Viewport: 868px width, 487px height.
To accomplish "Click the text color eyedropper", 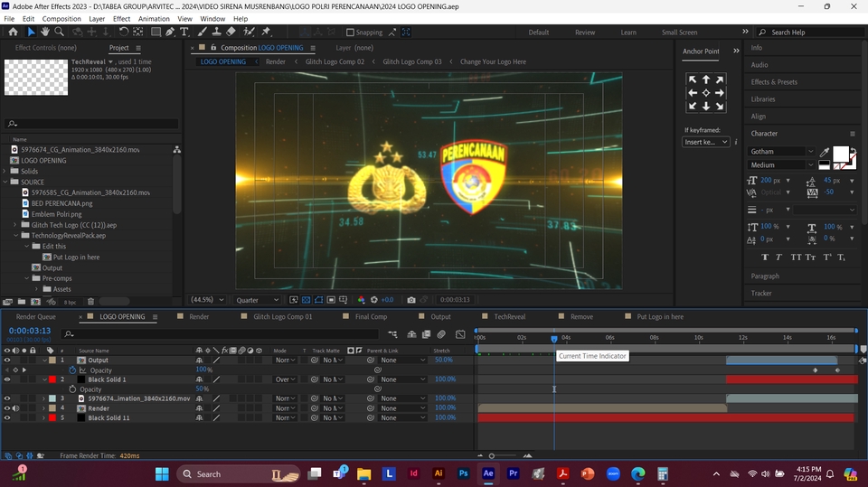I will tap(825, 152).
